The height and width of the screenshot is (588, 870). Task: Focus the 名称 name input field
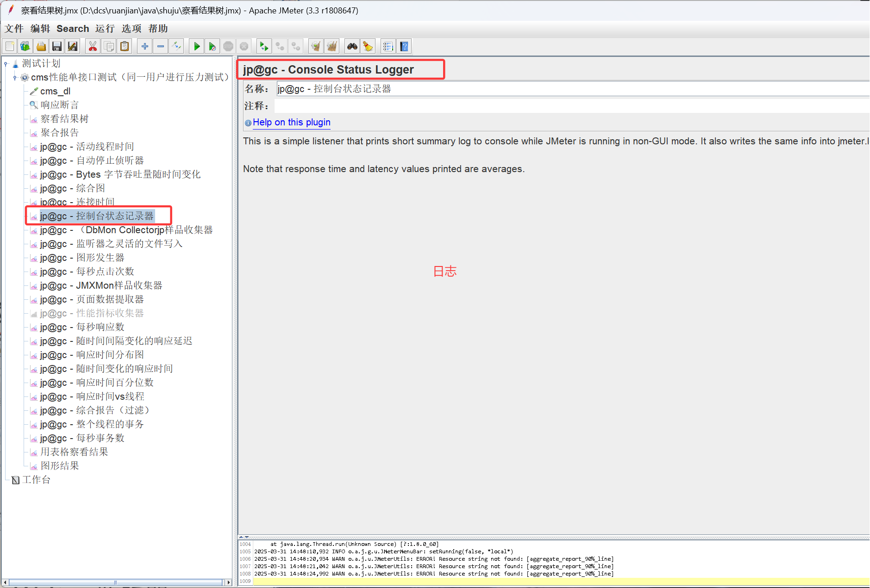coord(573,89)
